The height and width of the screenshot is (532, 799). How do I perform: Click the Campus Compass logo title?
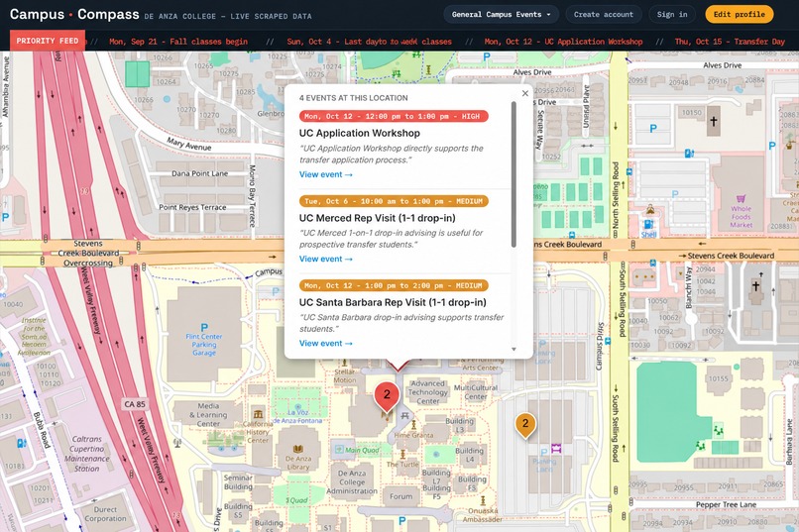pos(74,14)
